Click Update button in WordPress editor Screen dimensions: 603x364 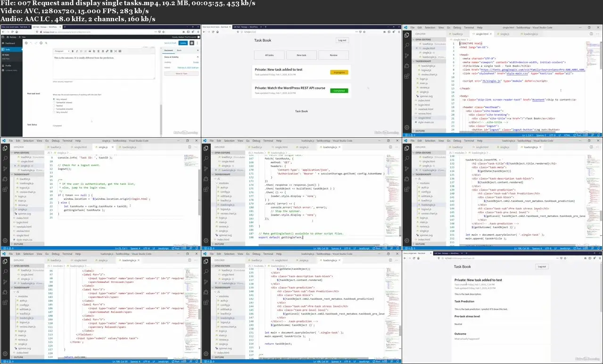pyautogui.click(x=183, y=43)
